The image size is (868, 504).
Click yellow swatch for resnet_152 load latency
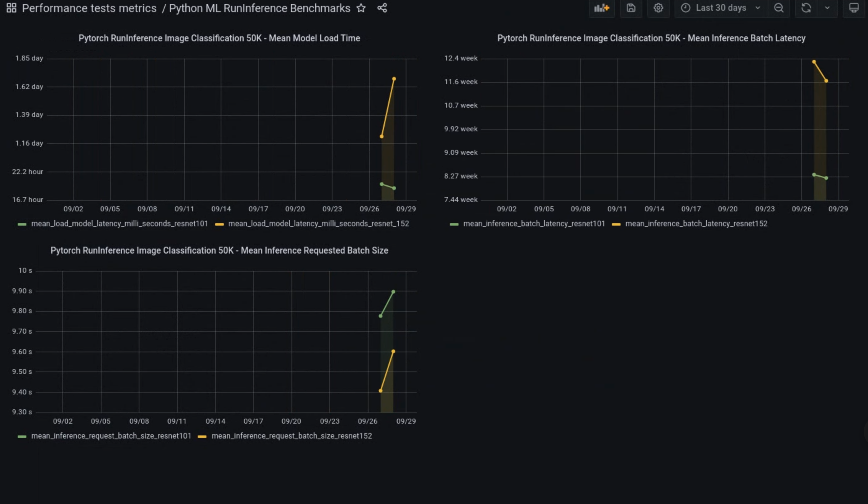[x=219, y=224]
